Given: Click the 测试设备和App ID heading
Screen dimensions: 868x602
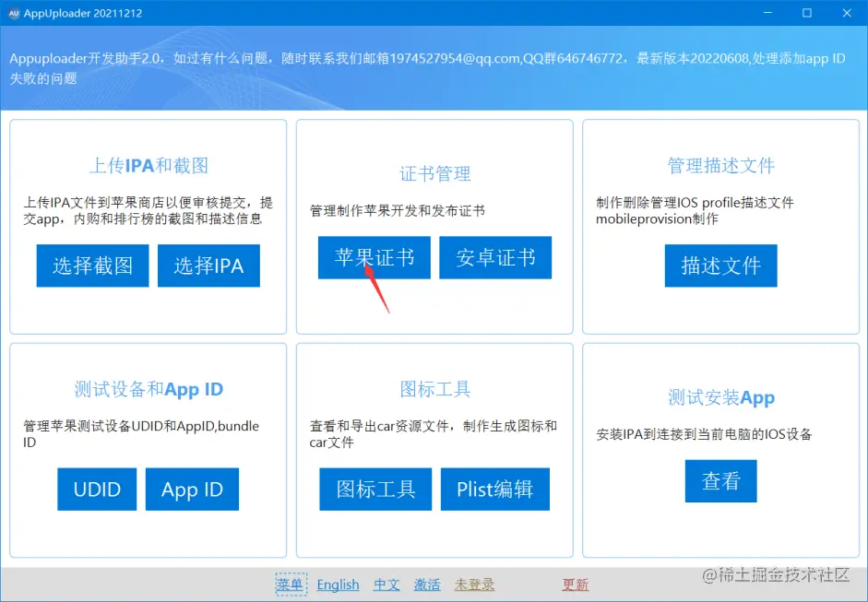Looking at the screenshot, I should click(x=149, y=389).
